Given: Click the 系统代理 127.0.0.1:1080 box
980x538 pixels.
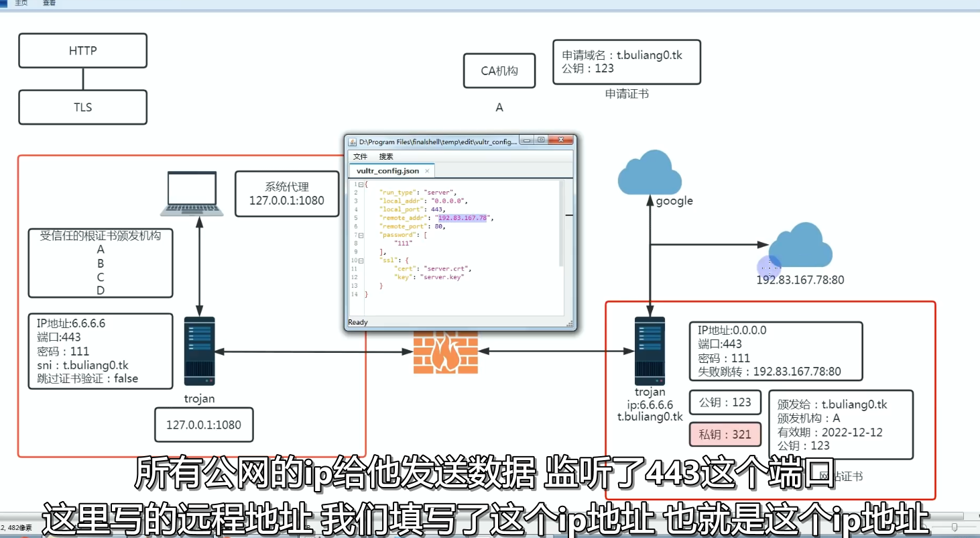Looking at the screenshot, I should click(x=287, y=193).
